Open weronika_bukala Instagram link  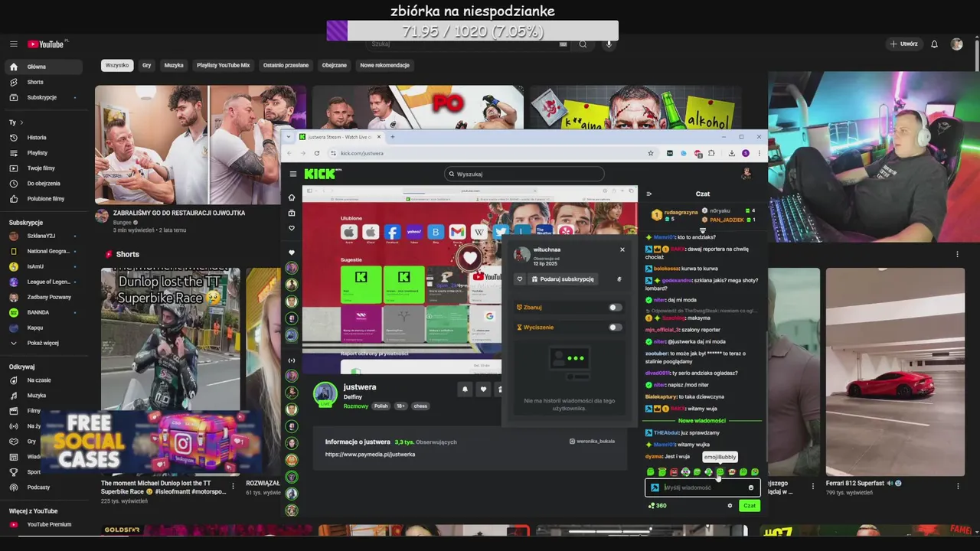click(592, 442)
